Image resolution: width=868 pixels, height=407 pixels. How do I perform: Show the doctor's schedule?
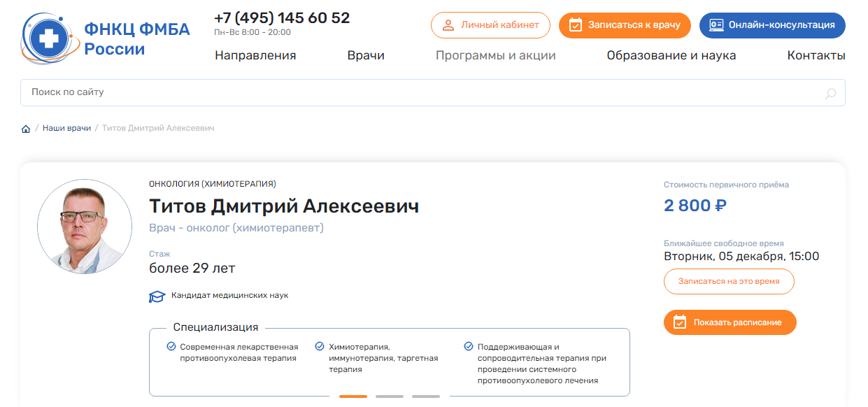pos(730,322)
